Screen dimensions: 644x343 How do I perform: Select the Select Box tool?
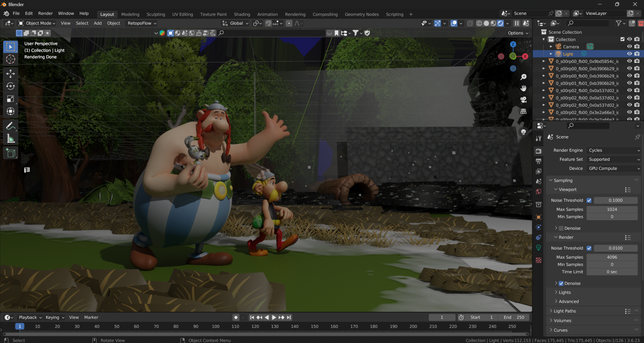pos(11,47)
